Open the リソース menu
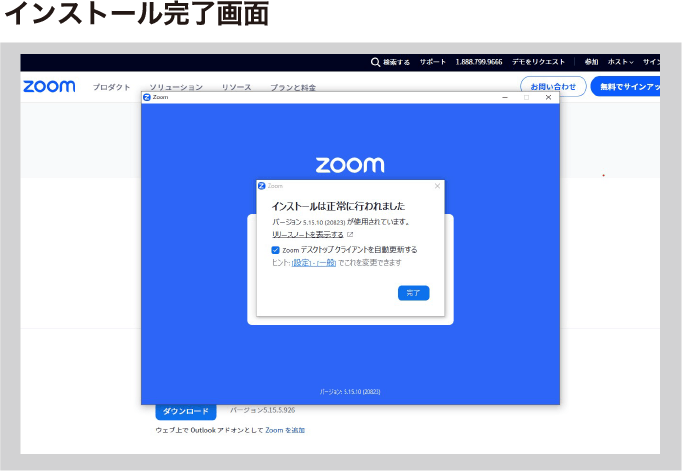Viewport: 682px width, 471px height. click(236, 88)
